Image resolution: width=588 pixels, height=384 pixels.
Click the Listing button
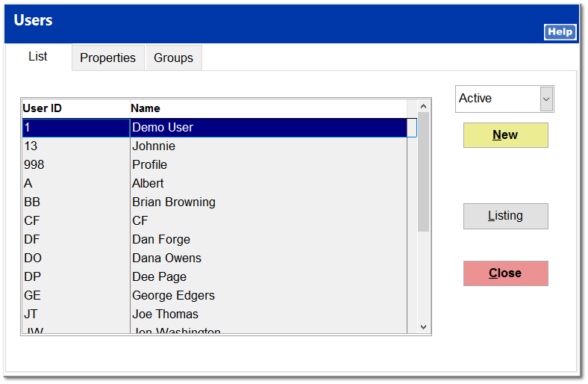(x=505, y=216)
